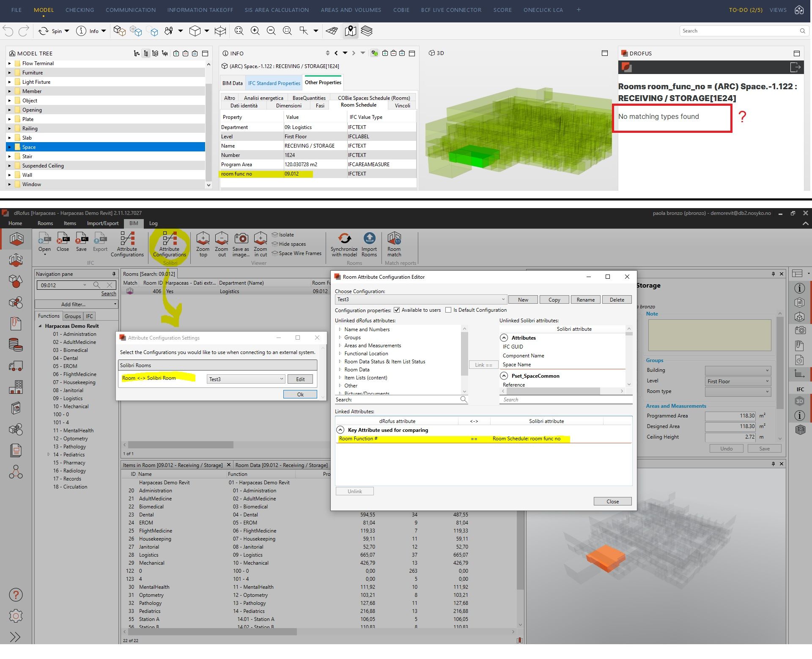The height and width of the screenshot is (659, 812).
Task: Collapse the Pset_SpaceCommon section
Action: click(x=504, y=376)
